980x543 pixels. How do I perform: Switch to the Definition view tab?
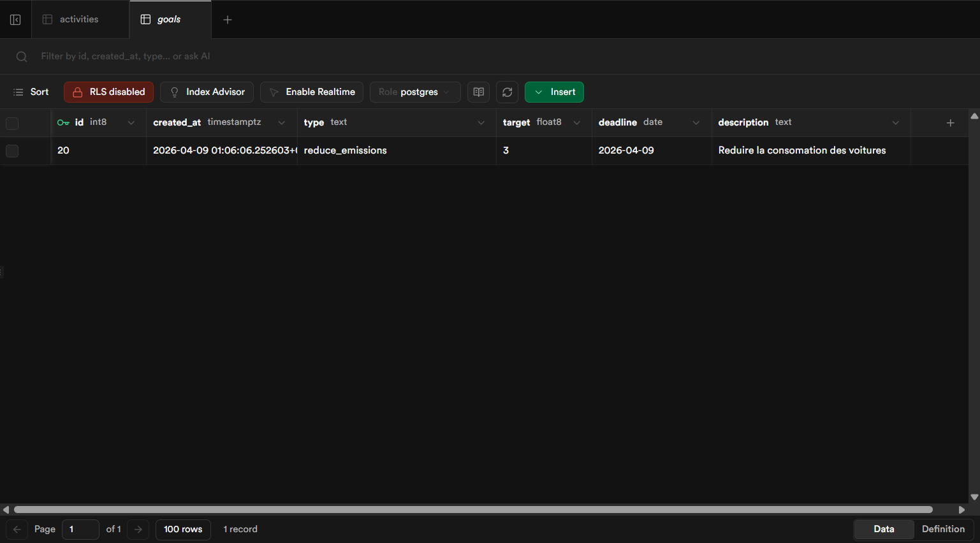click(943, 530)
